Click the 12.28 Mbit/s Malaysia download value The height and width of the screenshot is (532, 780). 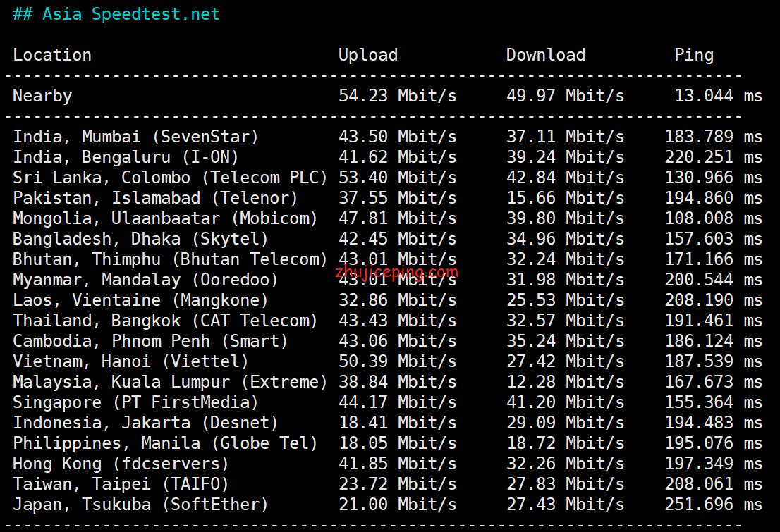pos(565,382)
